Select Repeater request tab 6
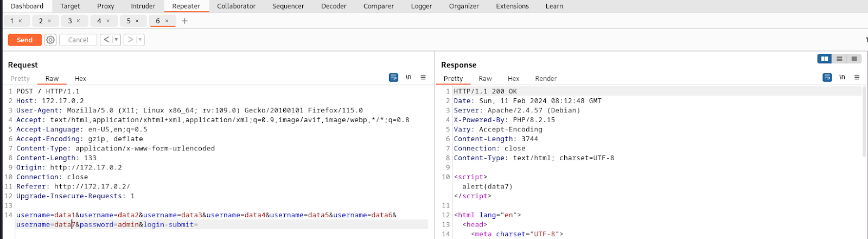868x239 pixels. click(x=158, y=21)
